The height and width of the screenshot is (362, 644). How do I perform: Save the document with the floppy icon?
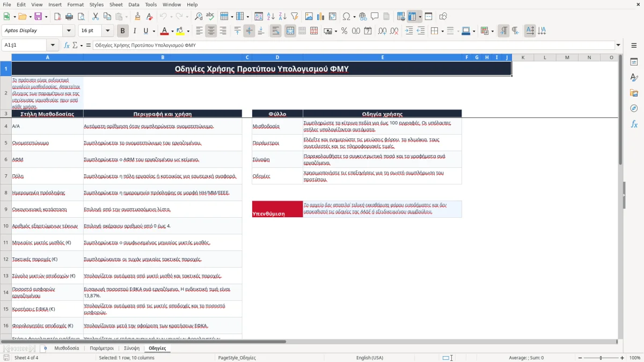38,17
